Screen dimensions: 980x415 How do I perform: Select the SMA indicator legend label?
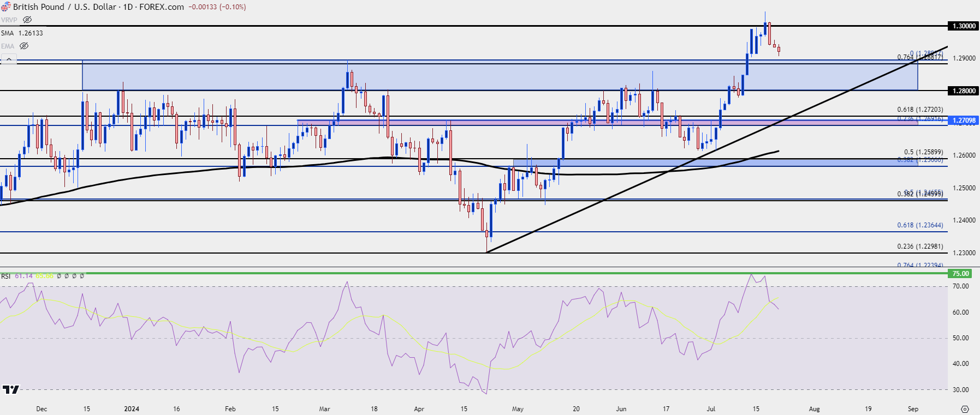pyautogui.click(x=7, y=33)
